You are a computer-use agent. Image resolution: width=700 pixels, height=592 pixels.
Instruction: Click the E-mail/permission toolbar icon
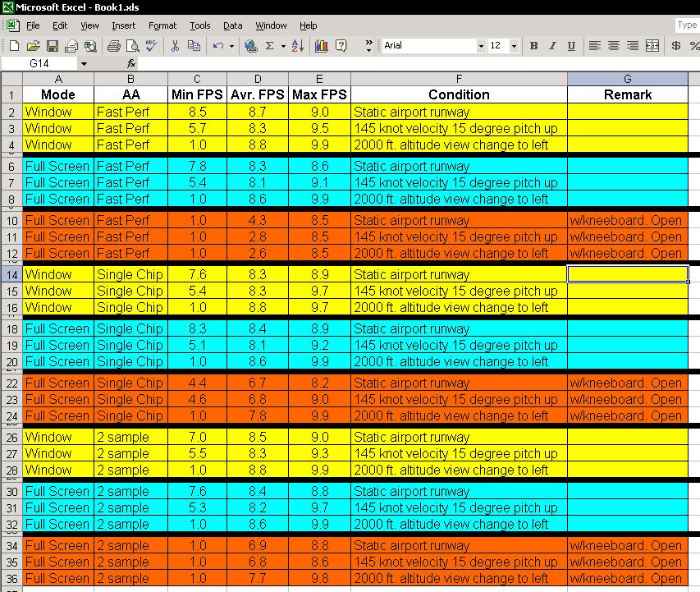71,46
